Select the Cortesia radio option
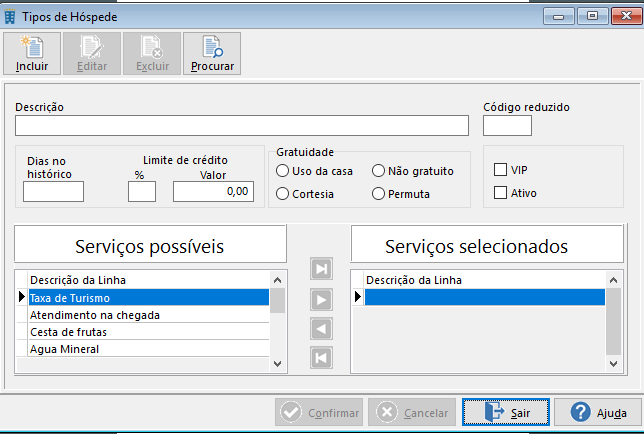 click(x=305, y=194)
